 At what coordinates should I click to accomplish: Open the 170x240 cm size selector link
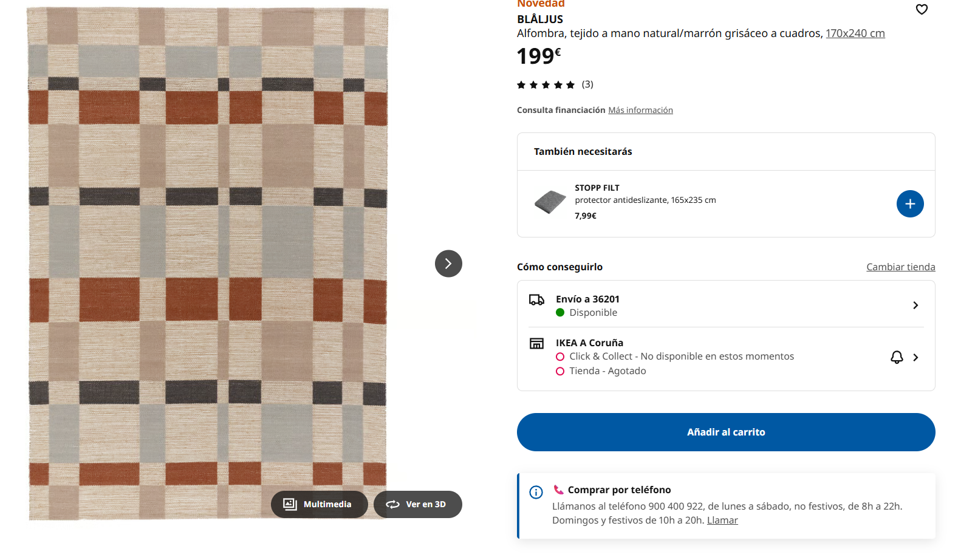(855, 33)
